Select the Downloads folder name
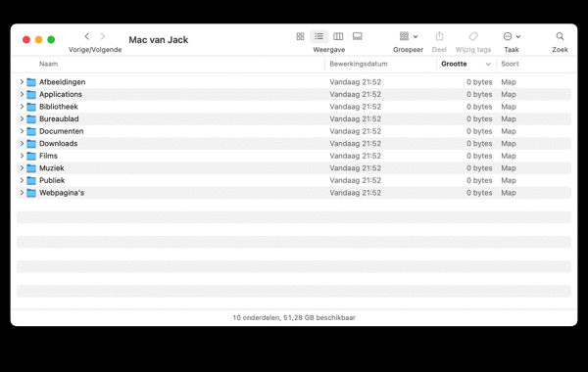The image size is (588, 372). click(59, 144)
